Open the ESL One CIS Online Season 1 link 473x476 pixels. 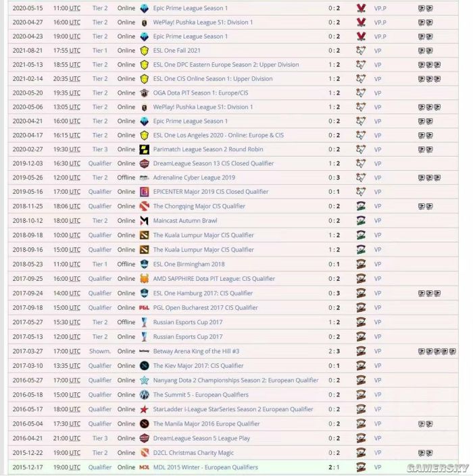[213, 79]
